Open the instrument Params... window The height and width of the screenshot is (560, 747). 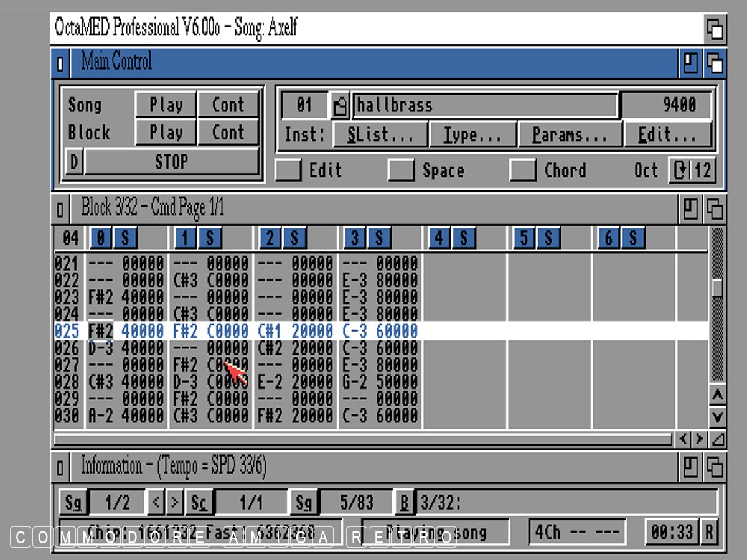570,135
